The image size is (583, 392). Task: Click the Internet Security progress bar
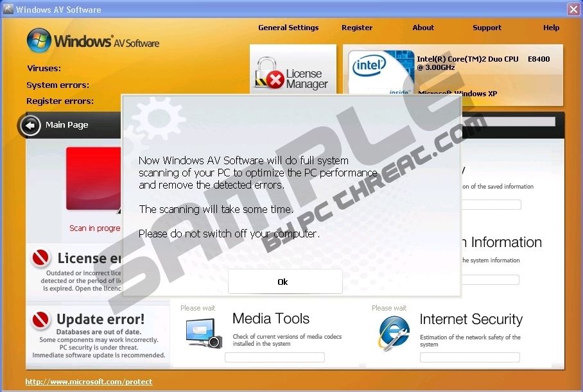470,357
